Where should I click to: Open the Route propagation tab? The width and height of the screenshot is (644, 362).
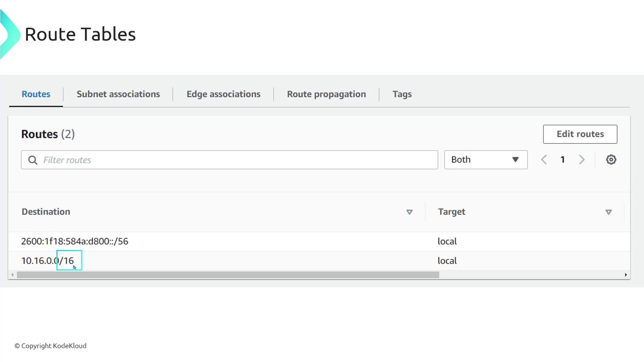click(x=326, y=94)
